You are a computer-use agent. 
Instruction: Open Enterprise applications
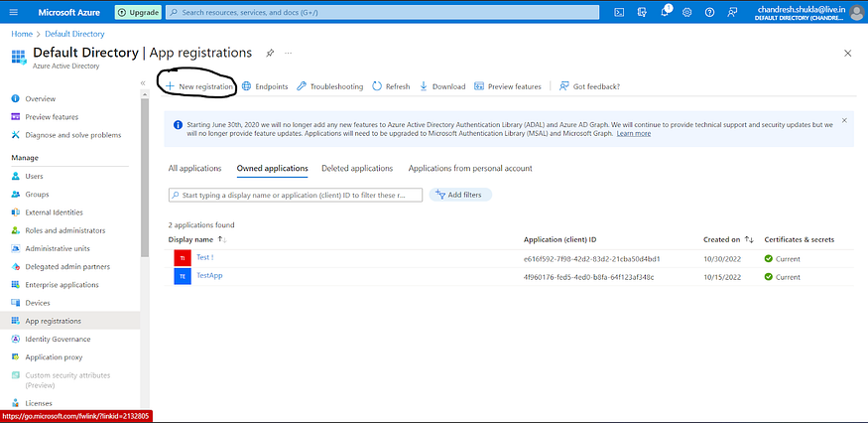pyautogui.click(x=62, y=285)
